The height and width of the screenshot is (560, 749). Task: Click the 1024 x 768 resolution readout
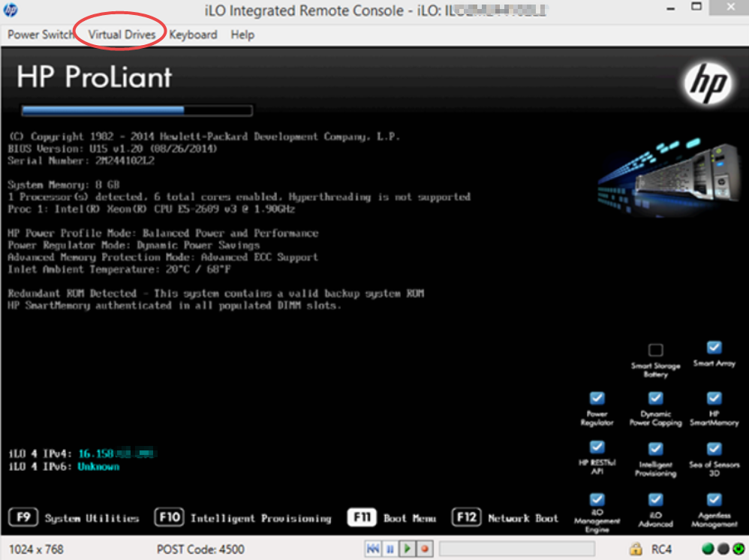(x=36, y=549)
